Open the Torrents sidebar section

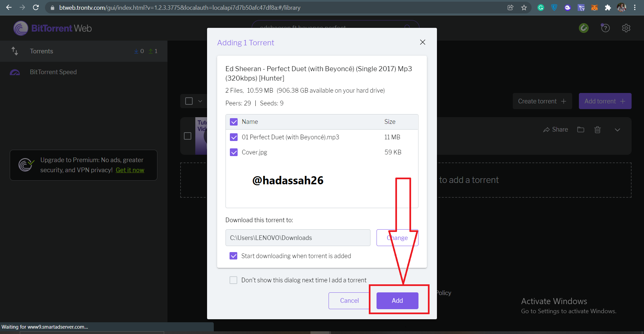coord(84,51)
